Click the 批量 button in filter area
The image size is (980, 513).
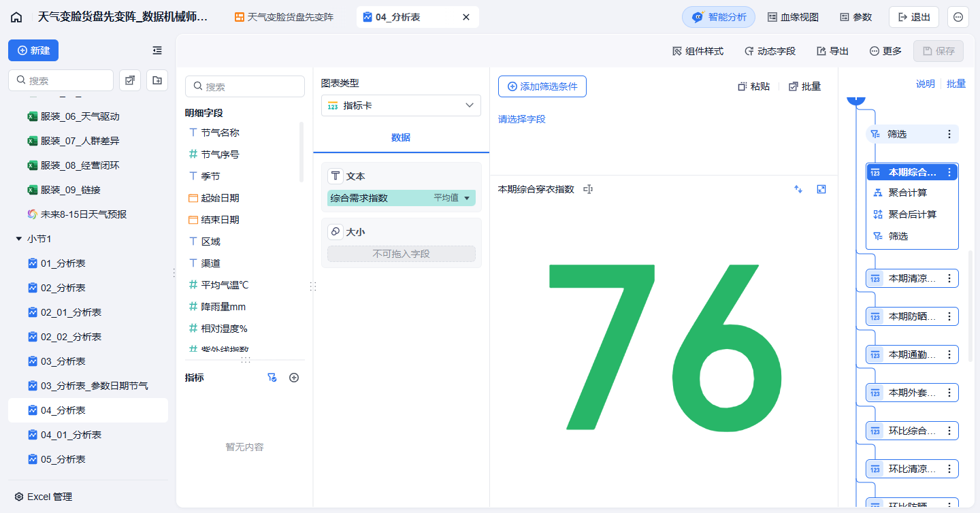point(804,86)
